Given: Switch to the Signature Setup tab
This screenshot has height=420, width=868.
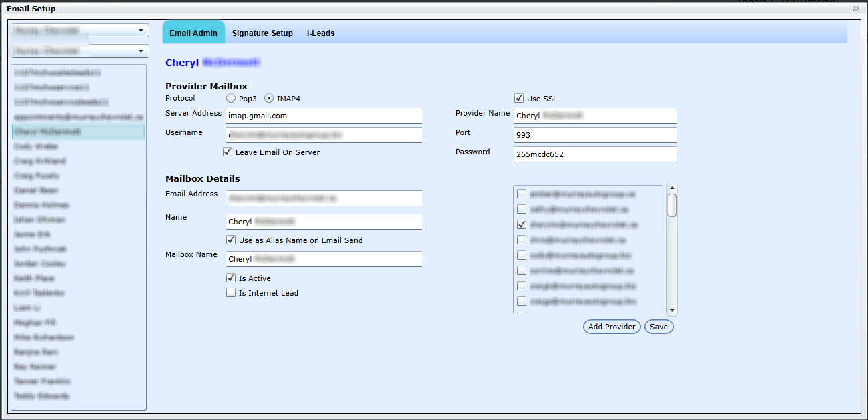Looking at the screenshot, I should (x=262, y=33).
